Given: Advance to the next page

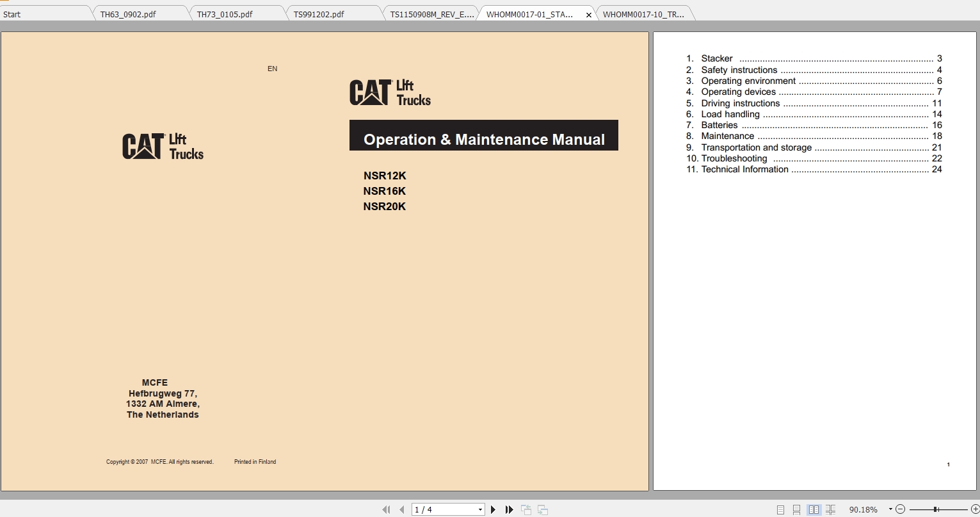Looking at the screenshot, I should (x=493, y=509).
